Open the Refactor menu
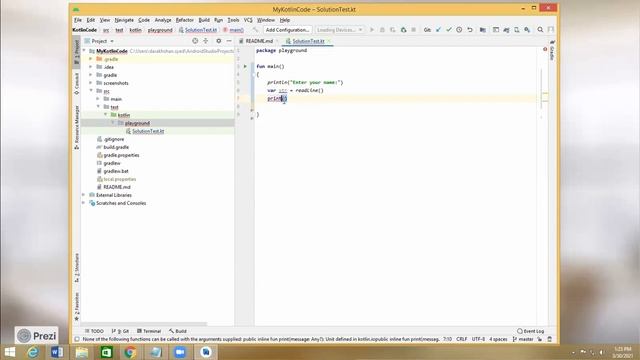The image size is (640, 360). (184, 20)
